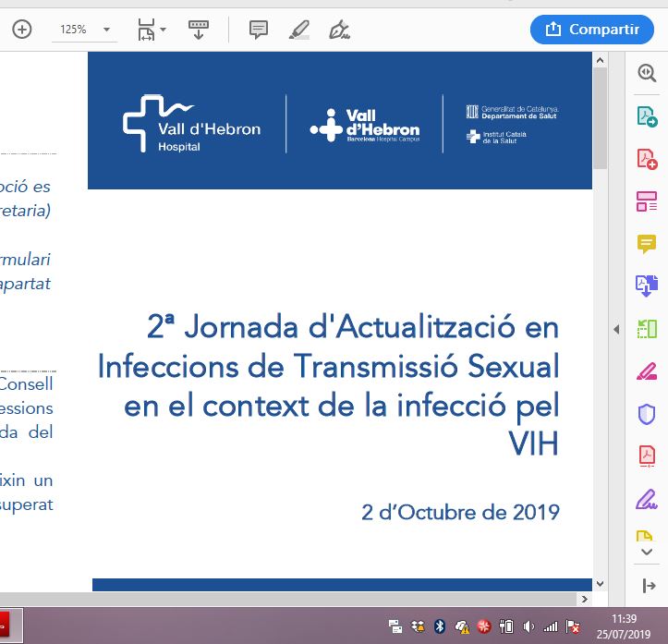Add a sticky note comment from toolbar
The image size is (668, 644).
[x=259, y=30]
